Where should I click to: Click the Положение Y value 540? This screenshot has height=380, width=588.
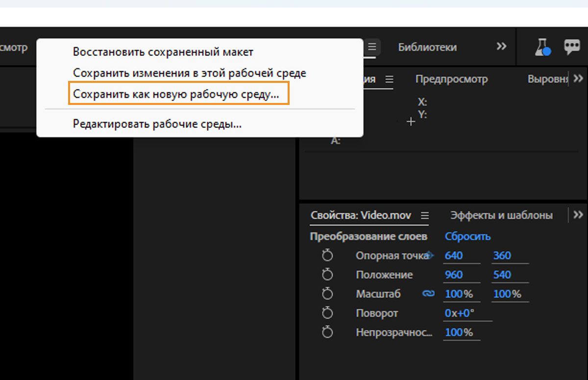[x=502, y=275]
